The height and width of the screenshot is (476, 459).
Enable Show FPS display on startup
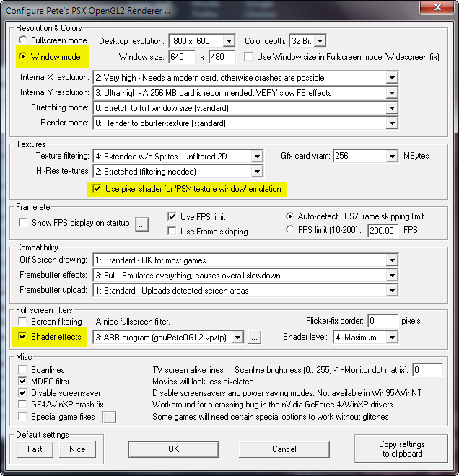click(x=23, y=223)
